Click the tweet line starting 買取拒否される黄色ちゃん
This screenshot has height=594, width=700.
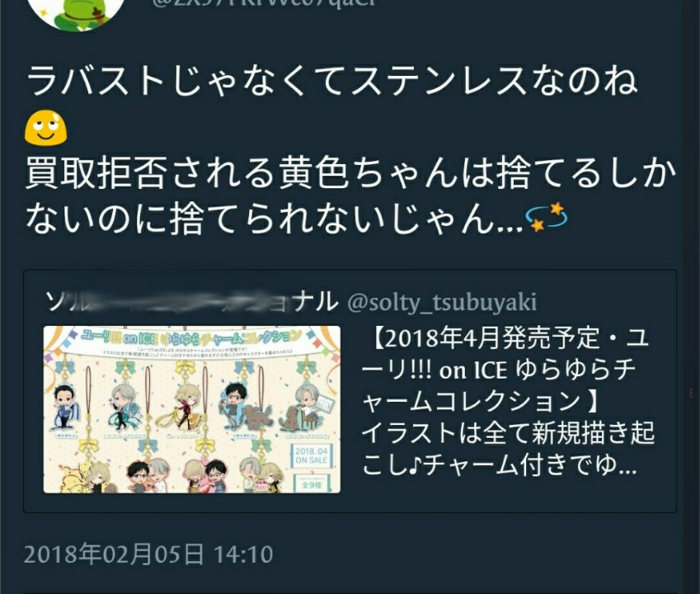click(x=351, y=172)
